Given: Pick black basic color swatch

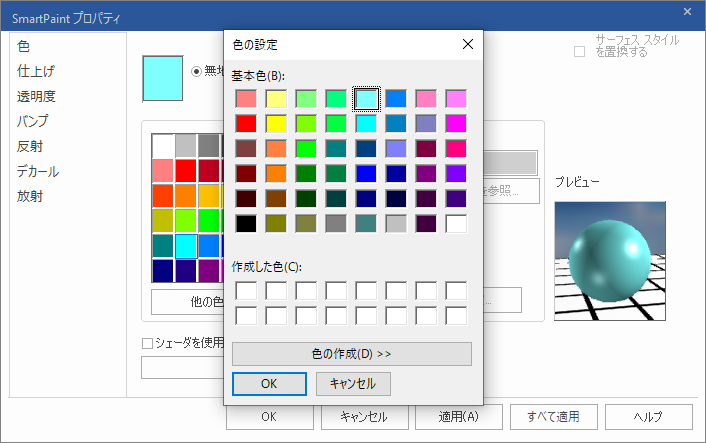Looking at the screenshot, I should (x=246, y=223).
